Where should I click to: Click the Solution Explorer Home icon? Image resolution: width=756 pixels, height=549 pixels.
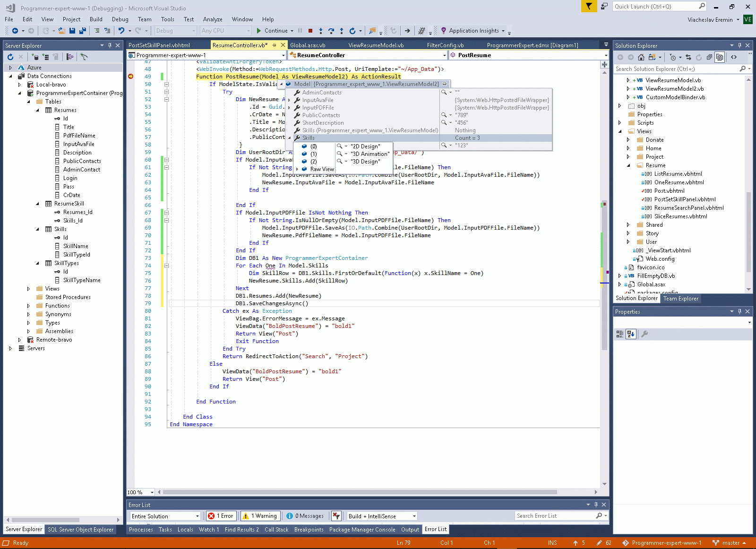641,57
